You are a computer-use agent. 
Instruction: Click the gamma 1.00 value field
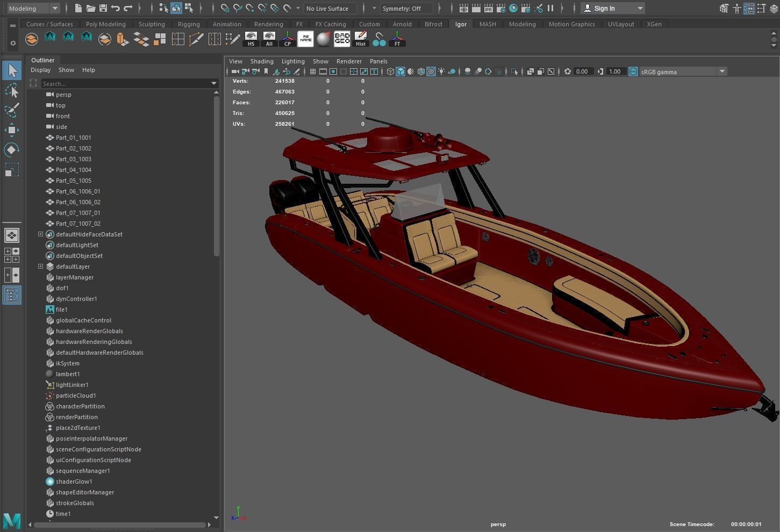coord(616,71)
